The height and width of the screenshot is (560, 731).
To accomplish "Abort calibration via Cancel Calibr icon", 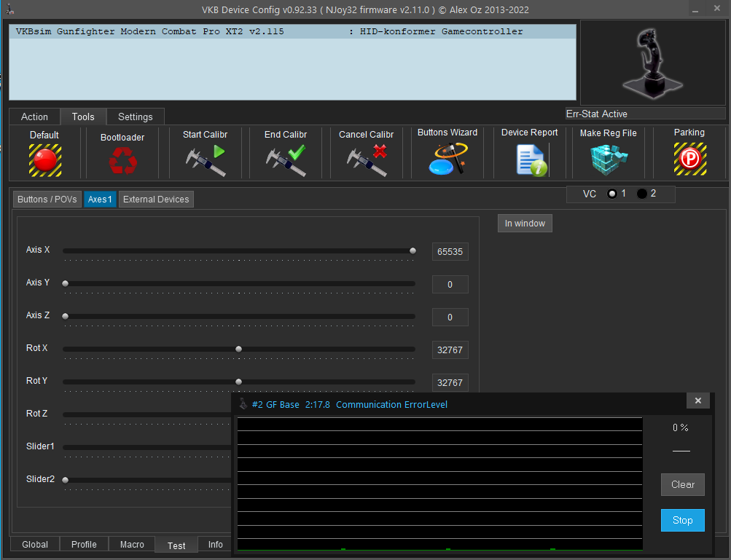I will [367, 160].
